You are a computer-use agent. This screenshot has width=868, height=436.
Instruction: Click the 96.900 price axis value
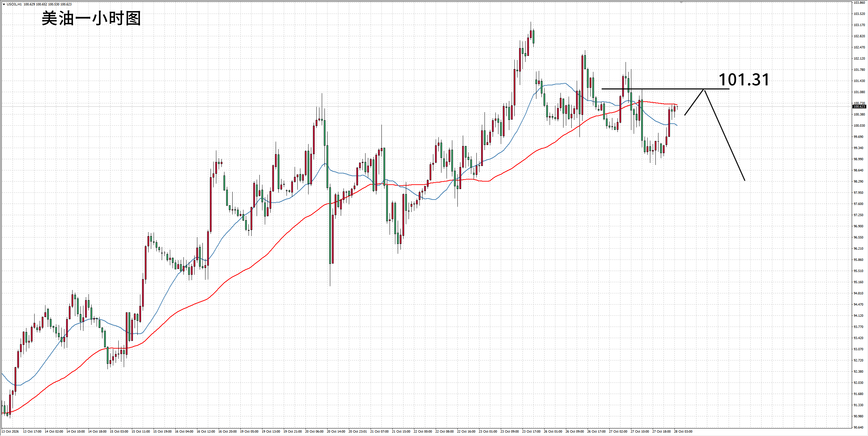coord(859,226)
